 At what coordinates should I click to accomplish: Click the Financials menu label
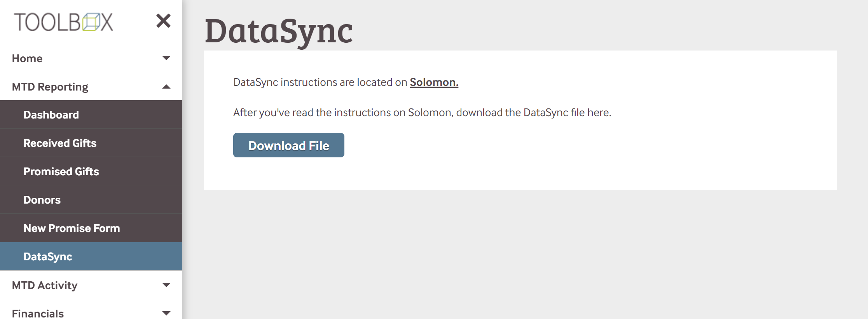(x=38, y=313)
